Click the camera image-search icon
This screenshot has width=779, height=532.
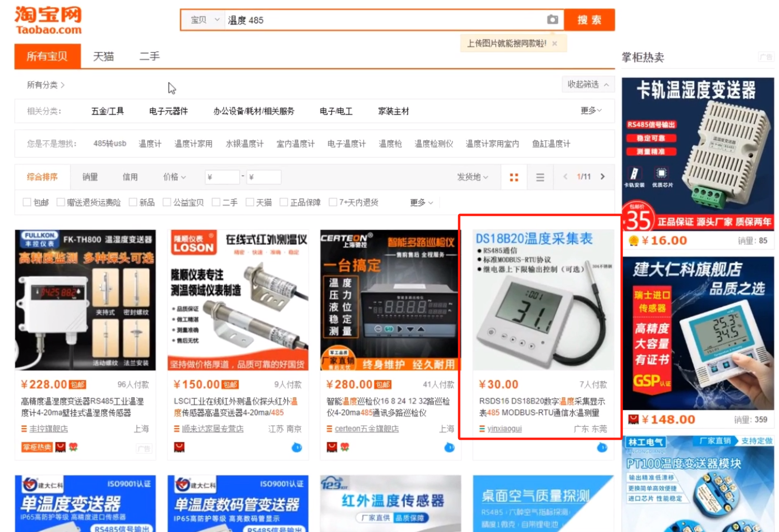pos(552,19)
